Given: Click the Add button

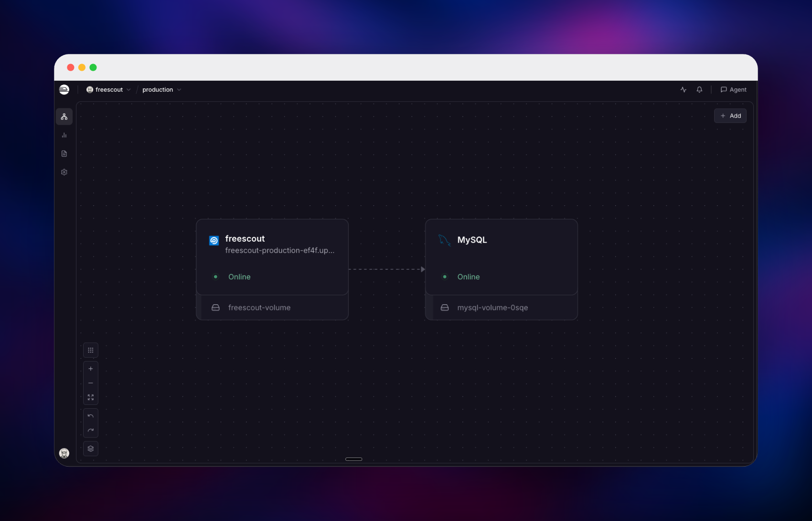Looking at the screenshot, I should click(730, 116).
